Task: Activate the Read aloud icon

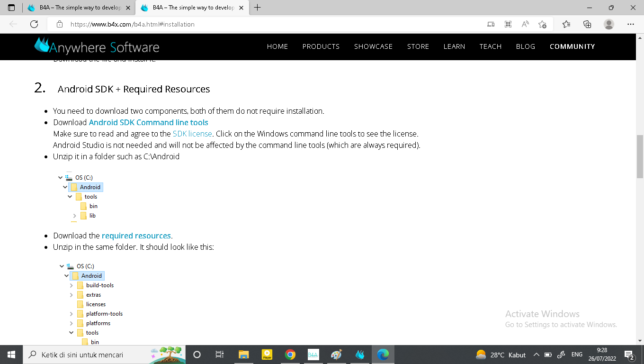Action: tap(525, 24)
